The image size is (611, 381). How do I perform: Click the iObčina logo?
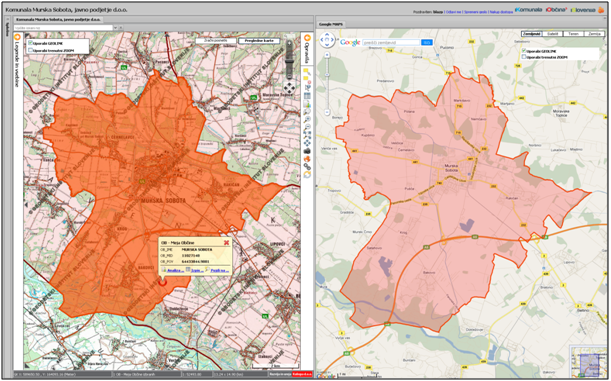556,10
